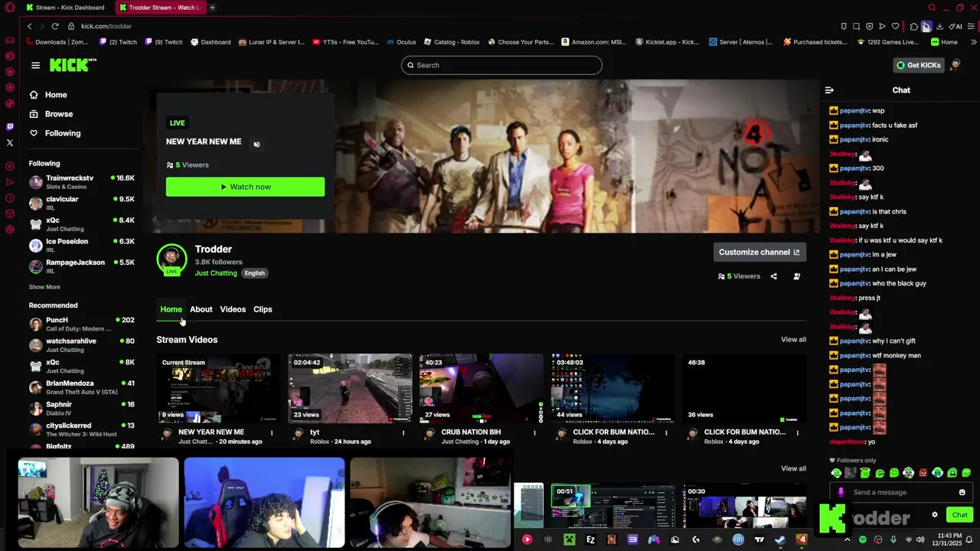Open options for CRUB NATION BIH video

[535, 432]
